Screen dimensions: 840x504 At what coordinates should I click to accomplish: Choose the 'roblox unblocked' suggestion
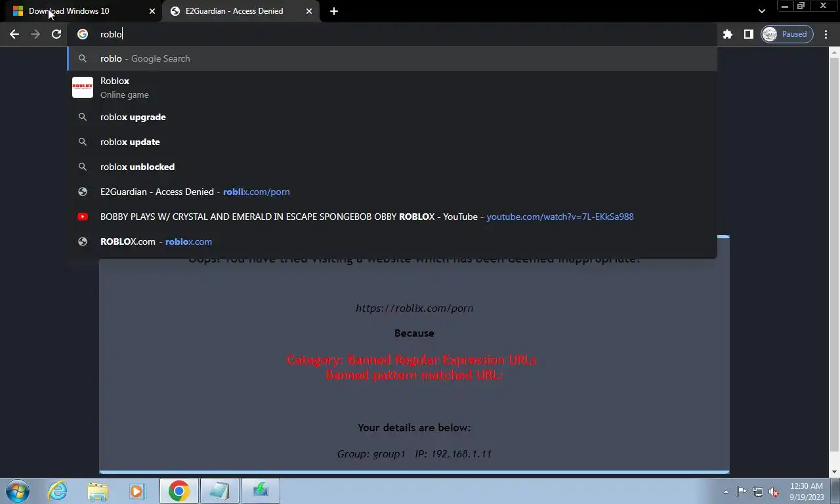392,167
